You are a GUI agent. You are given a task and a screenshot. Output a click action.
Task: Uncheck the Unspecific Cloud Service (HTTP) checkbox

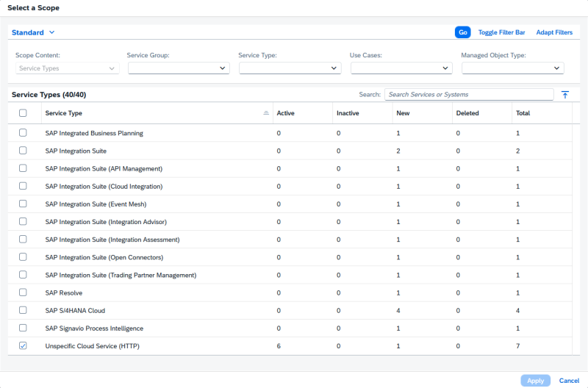pyautogui.click(x=23, y=346)
